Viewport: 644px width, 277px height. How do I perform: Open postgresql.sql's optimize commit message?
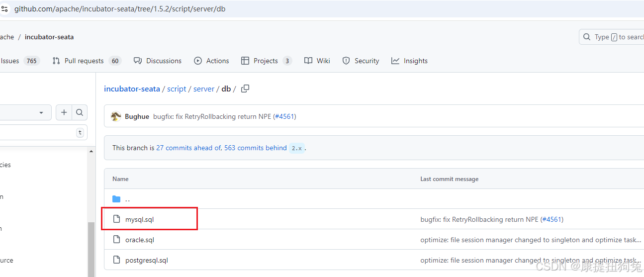(x=531, y=260)
